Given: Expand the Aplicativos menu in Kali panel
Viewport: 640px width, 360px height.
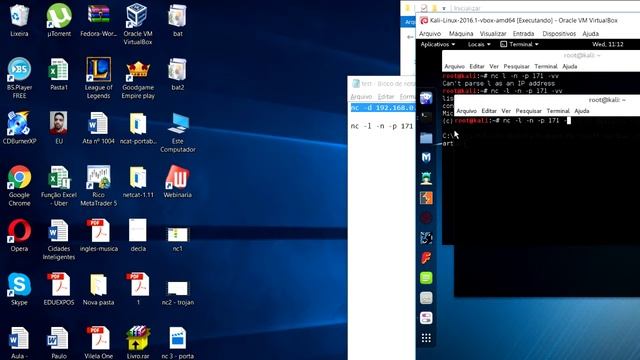Looking at the screenshot, I should pos(437,44).
